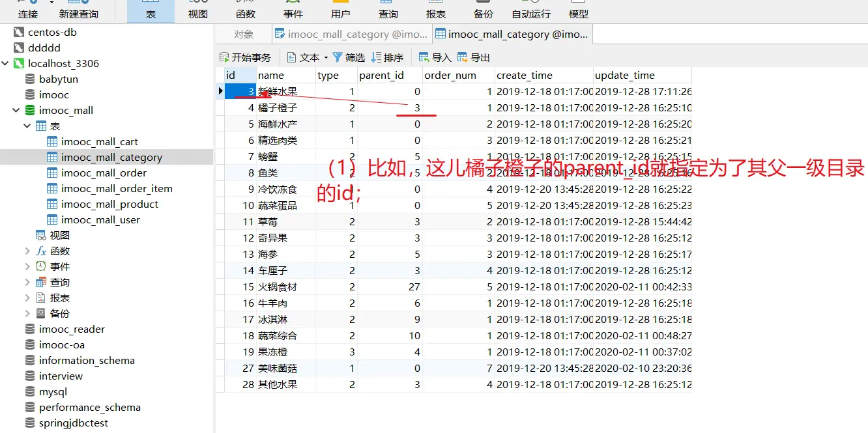Screen dimensions: 868x433
Task: Open 事件 from the main toolbar
Action: [x=293, y=10]
